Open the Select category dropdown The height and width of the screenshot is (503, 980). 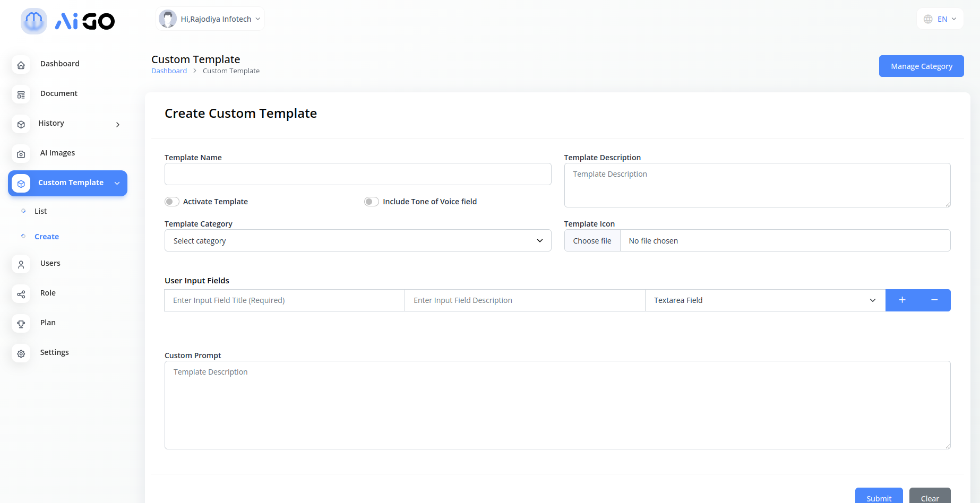[357, 241]
